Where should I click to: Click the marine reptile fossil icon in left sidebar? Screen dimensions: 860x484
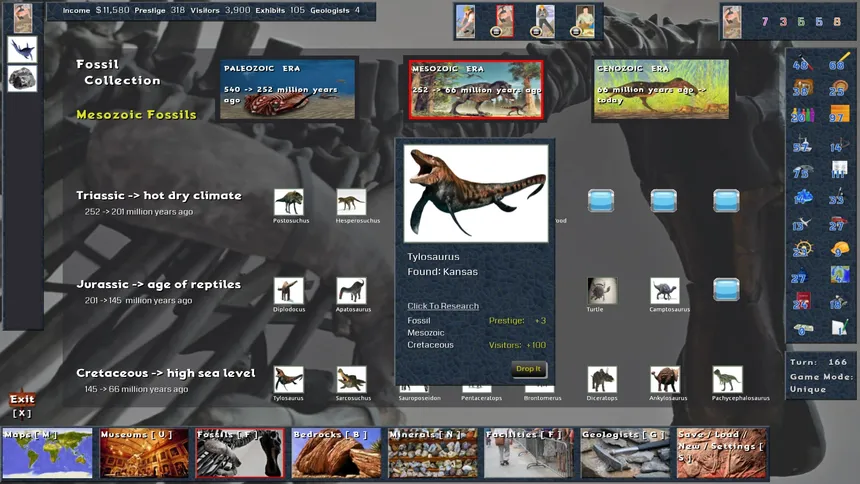click(22, 49)
